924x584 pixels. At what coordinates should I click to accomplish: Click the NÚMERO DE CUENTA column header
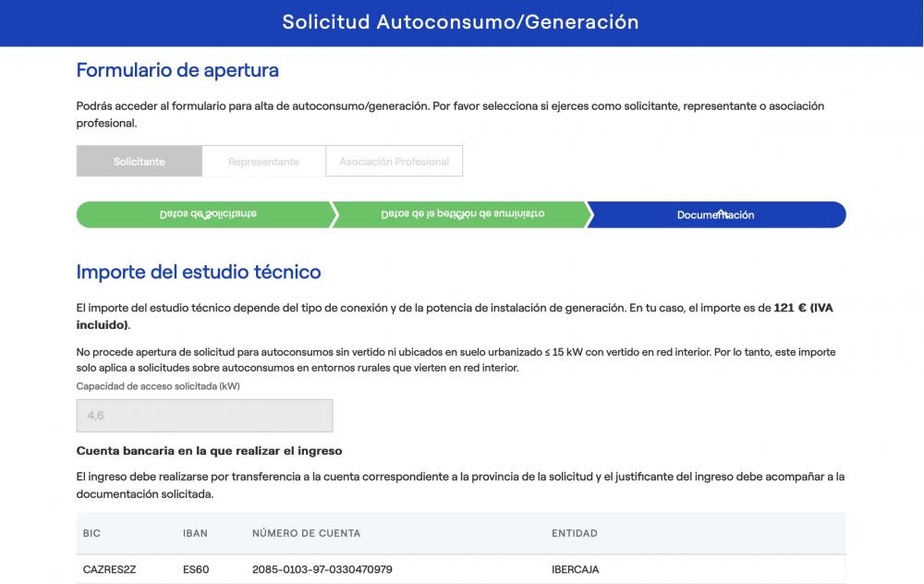coord(307,533)
